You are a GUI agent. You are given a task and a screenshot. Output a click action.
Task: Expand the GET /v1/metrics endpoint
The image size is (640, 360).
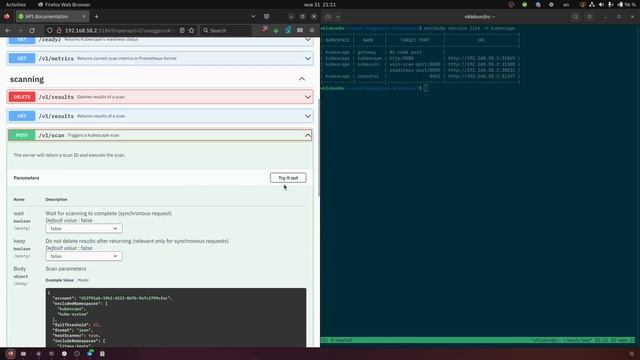point(160,58)
